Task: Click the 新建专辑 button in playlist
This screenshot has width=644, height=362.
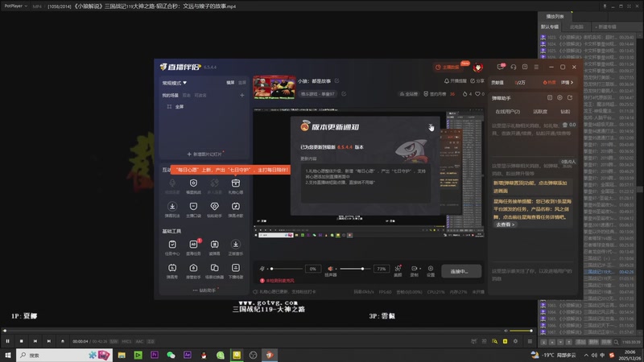Action: tap(605, 27)
